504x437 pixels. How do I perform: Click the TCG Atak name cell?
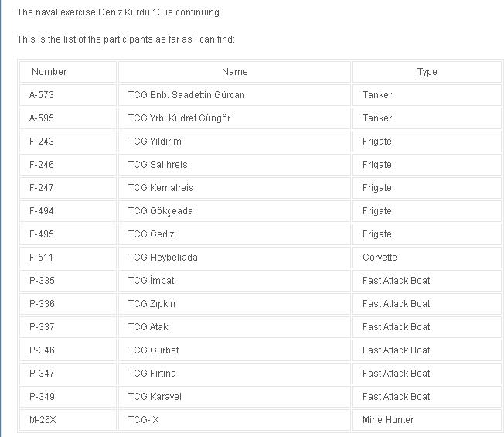point(234,326)
